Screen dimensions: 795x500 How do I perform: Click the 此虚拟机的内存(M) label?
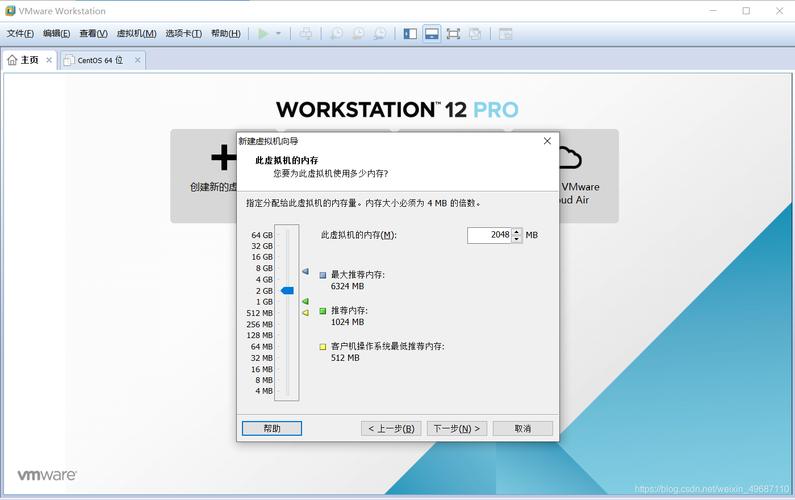tap(359, 235)
